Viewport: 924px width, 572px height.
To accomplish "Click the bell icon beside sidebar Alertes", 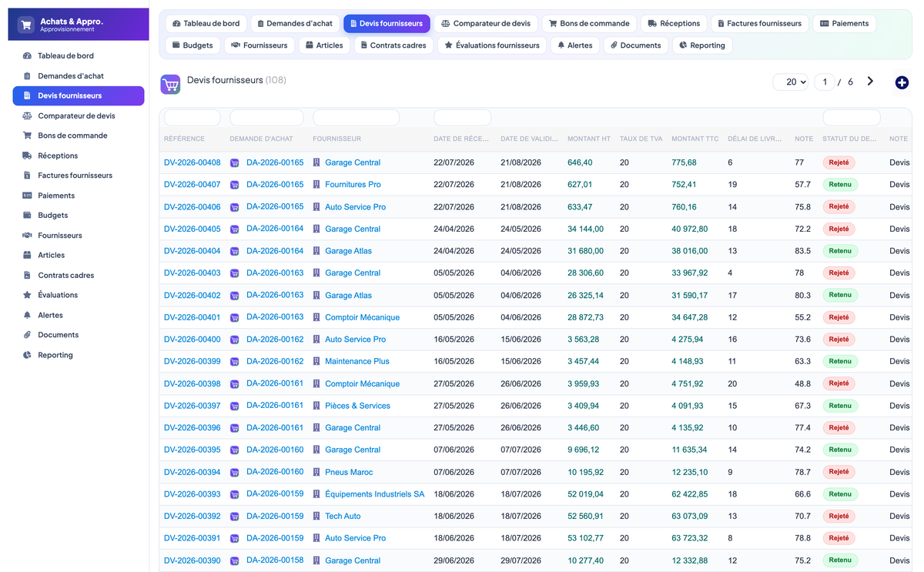I will click(x=28, y=315).
